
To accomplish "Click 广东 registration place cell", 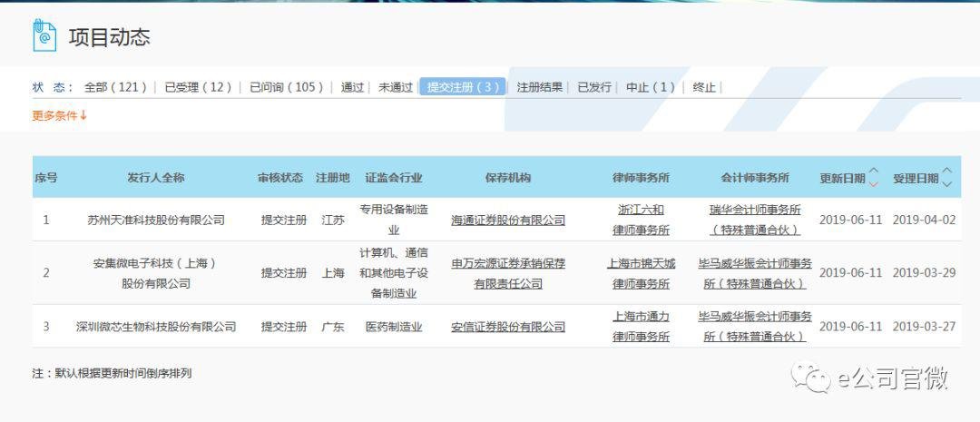I will 333,327.
